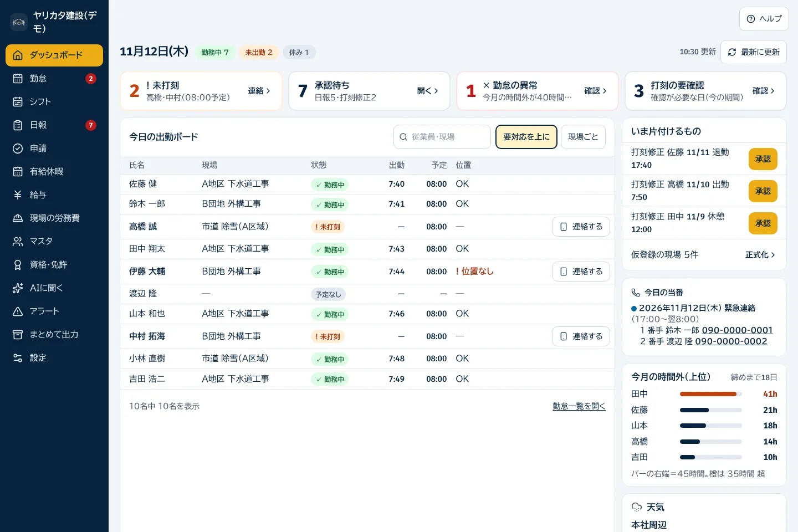
Task: Open the アラート warning triangle icon
Action: pyautogui.click(x=18, y=311)
